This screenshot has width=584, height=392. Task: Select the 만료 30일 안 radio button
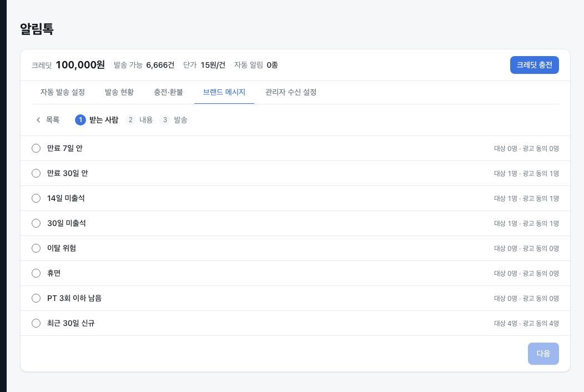pos(36,173)
